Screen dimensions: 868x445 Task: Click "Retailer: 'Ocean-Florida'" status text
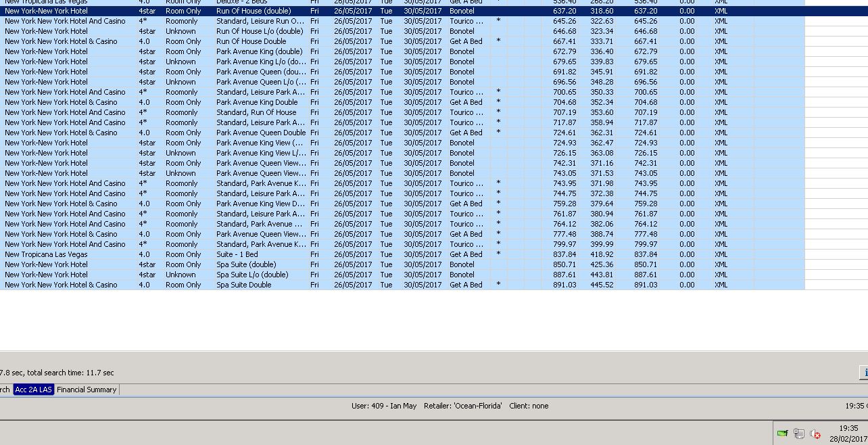(x=463, y=406)
